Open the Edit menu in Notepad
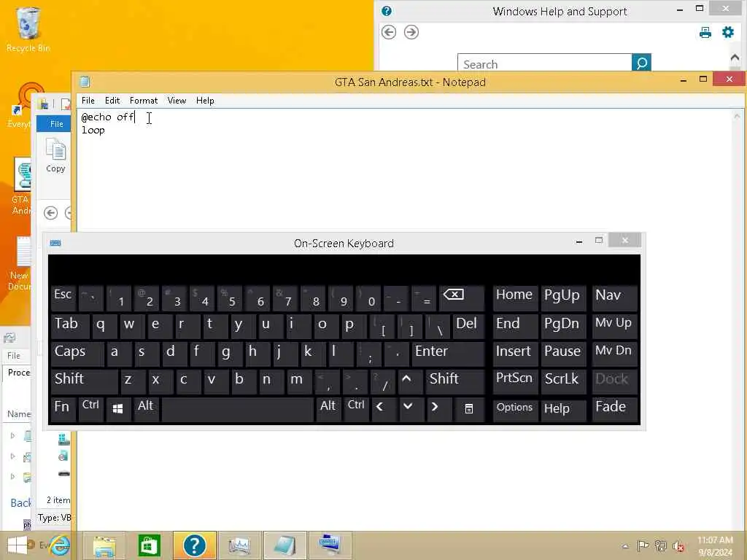The image size is (747, 560). point(112,101)
